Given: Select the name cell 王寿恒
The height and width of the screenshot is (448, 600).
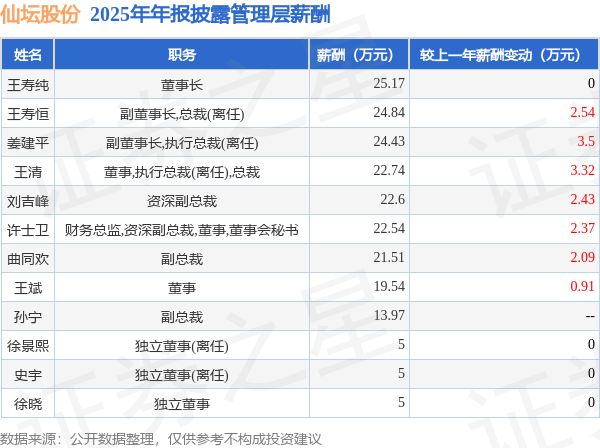Looking at the screenshot, I should (28, 114).
